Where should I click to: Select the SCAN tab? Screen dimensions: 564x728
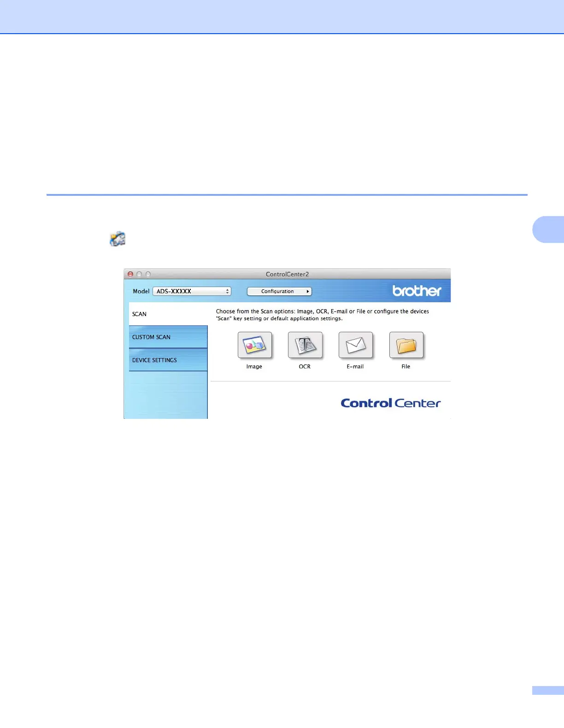tap(168, 314)
